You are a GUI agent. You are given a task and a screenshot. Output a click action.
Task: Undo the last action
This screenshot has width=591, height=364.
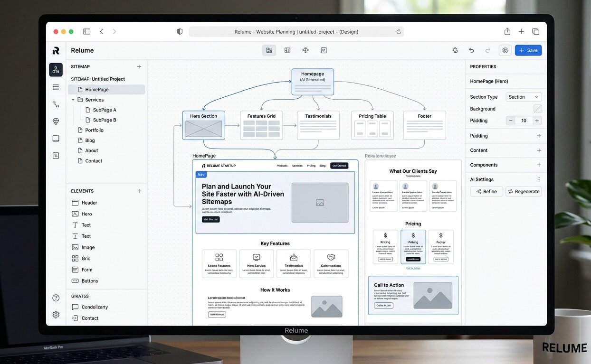coord(471,50)
